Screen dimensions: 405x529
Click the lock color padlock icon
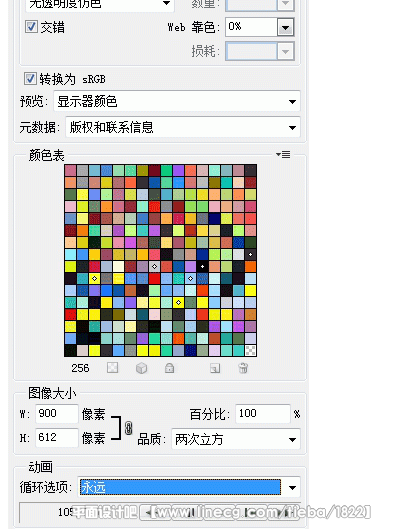169,368
